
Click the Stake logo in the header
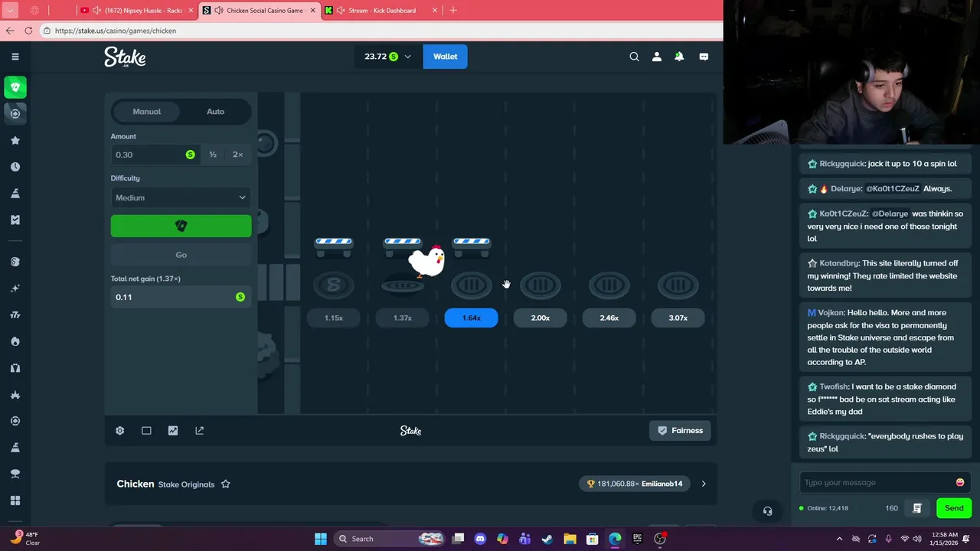(x=125, y=57)
